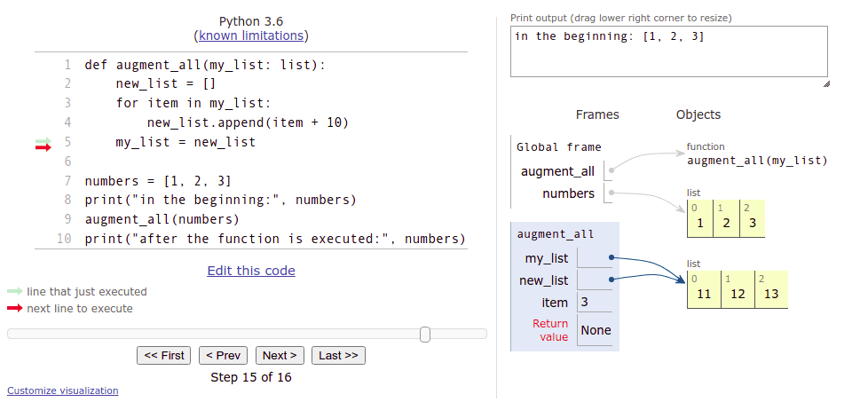Viewport: 868px width, 402px height.
Task: Click the my_list pointer dot
Action: (x=612, y=258)
